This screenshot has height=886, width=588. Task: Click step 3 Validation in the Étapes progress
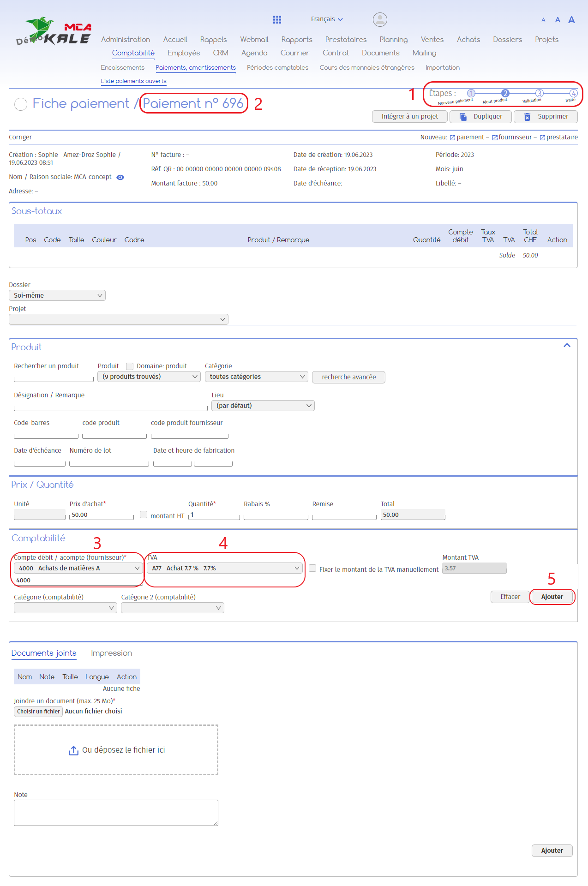click(539, 93)
